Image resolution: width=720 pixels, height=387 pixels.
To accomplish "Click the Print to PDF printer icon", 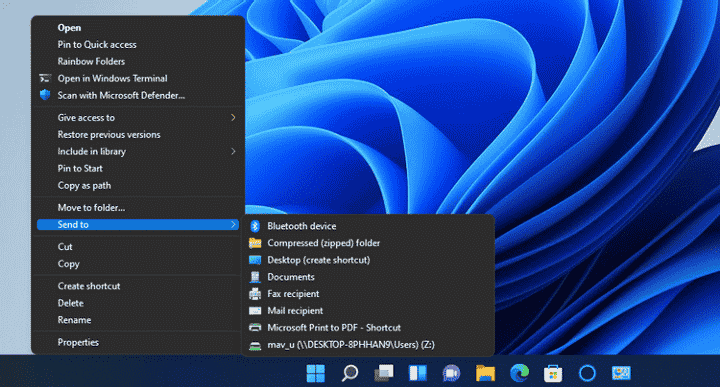I will coord(255,328).
